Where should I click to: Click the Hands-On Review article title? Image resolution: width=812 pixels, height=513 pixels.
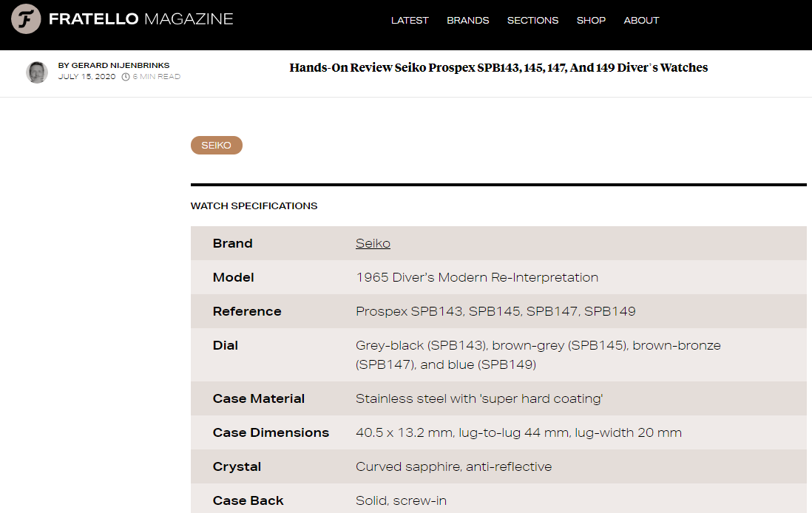pyautogui.click(x=498, y=68)
